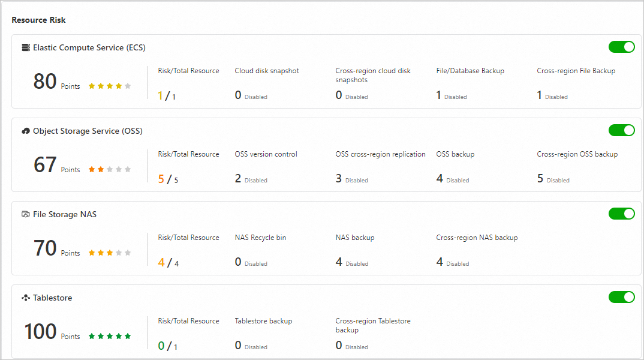
Task: Open the OSS risk resource count 5
Action: [x=161, y=179]
